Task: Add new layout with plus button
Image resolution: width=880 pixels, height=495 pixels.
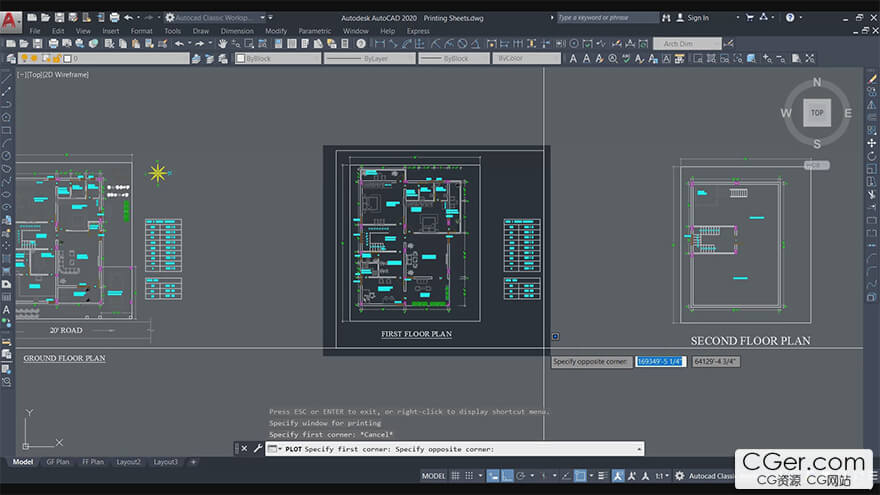Action: point(193,462)
